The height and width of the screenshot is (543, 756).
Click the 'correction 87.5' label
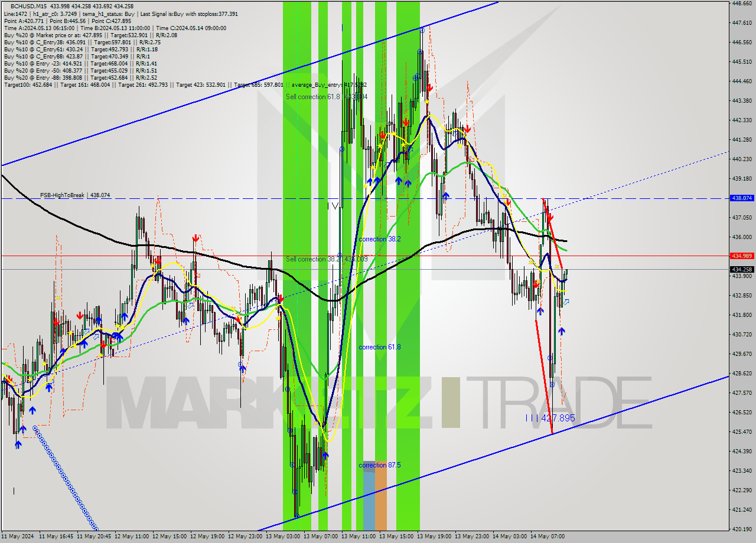pos(380,465)
